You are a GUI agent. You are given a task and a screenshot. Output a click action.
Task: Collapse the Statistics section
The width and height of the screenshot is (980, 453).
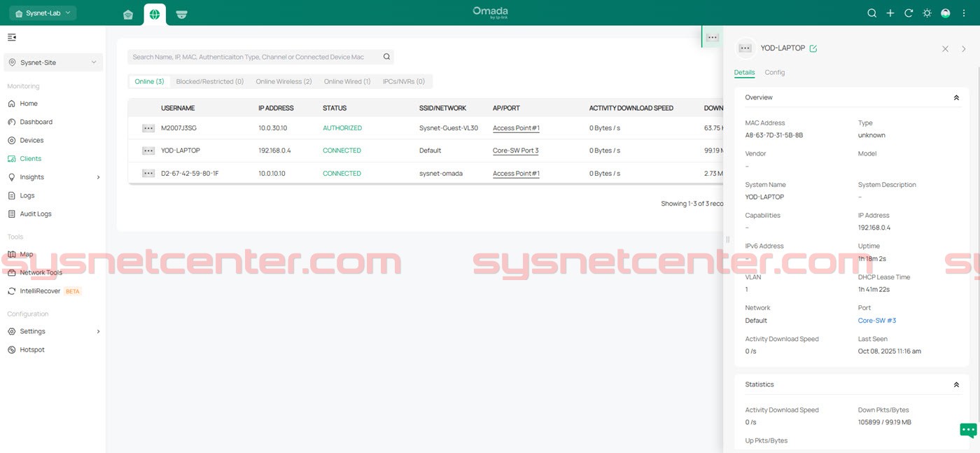956,385
